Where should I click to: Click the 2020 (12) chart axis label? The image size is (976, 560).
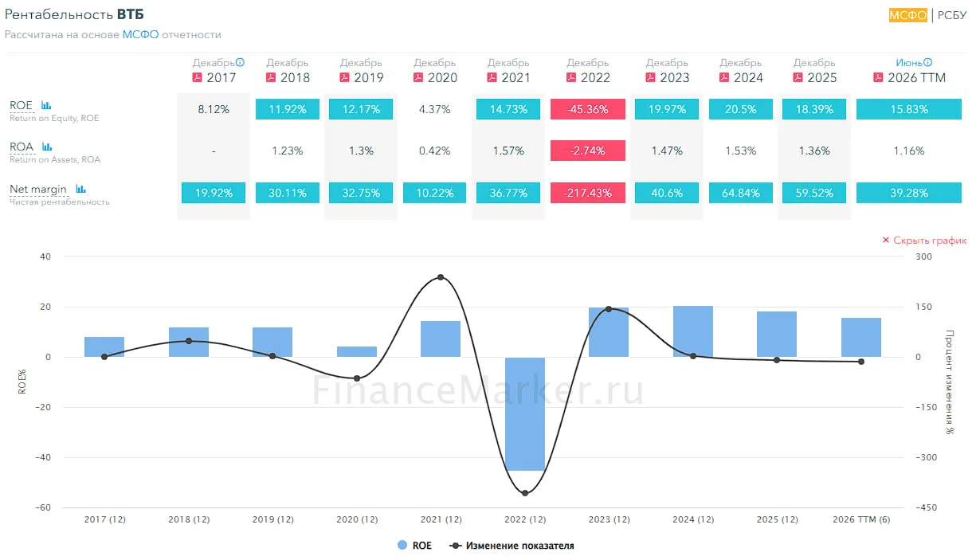[x=357, y=519]
